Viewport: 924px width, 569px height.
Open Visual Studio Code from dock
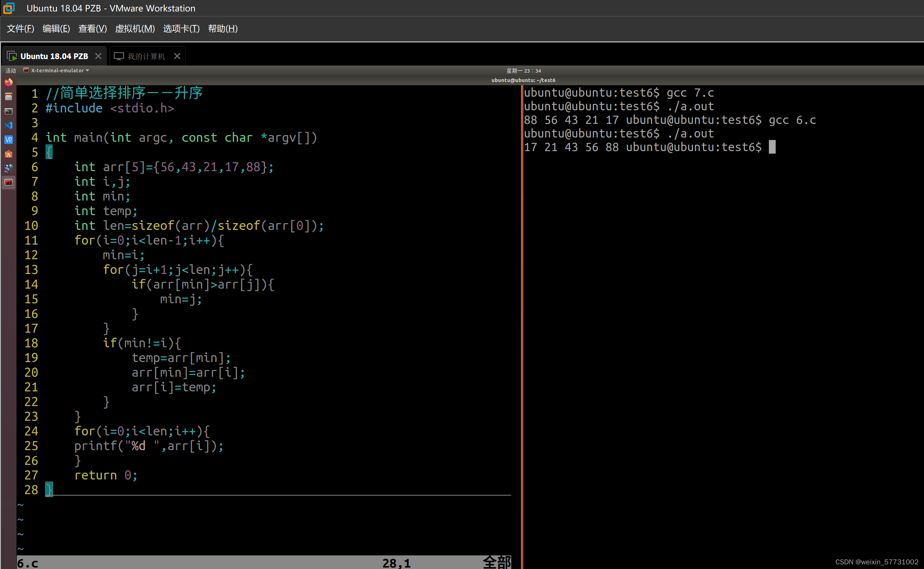click(x=8, y=125)
